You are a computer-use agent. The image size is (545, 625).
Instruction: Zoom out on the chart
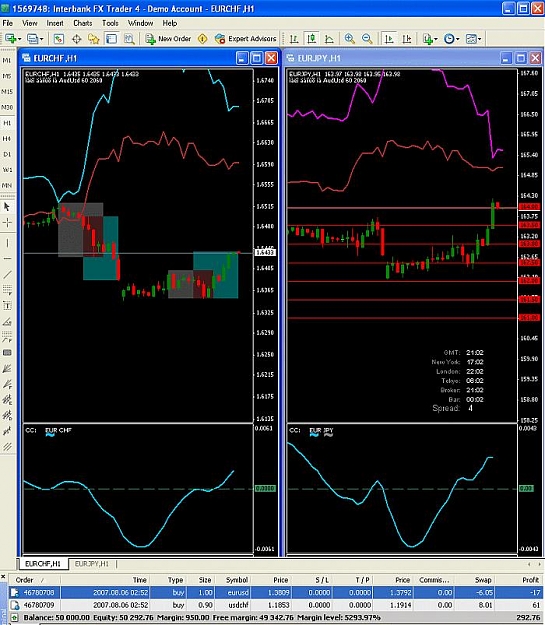[x=367, y=39]
